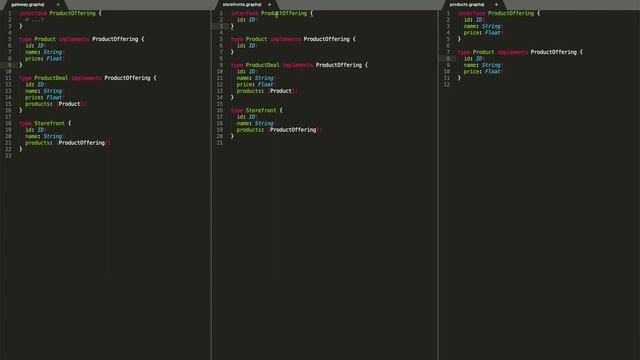The width and height of the screenshot is (640, 360).
Task: Switch to the gateway.graphql tab
Action: pyautogui.click(x=28, y=4)
